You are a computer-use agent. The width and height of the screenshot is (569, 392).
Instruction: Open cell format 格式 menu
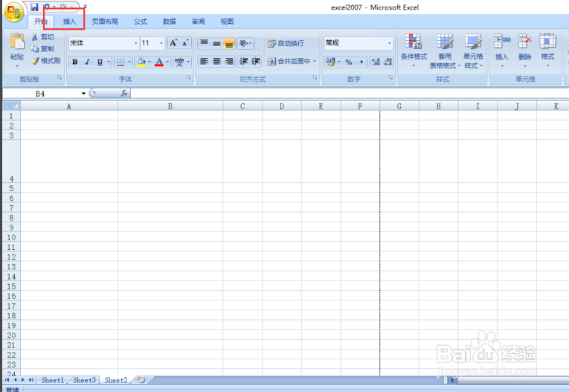click(547, 51)
